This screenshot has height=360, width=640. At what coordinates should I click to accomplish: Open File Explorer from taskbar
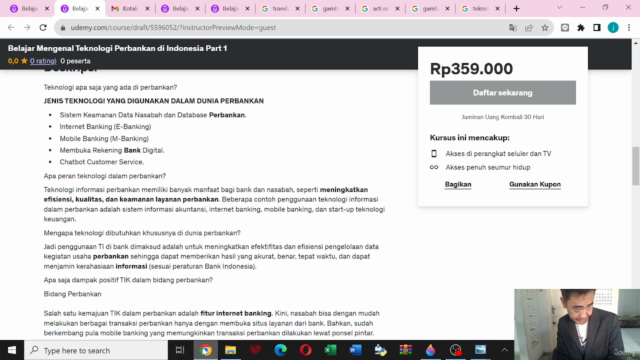[231, 350]
